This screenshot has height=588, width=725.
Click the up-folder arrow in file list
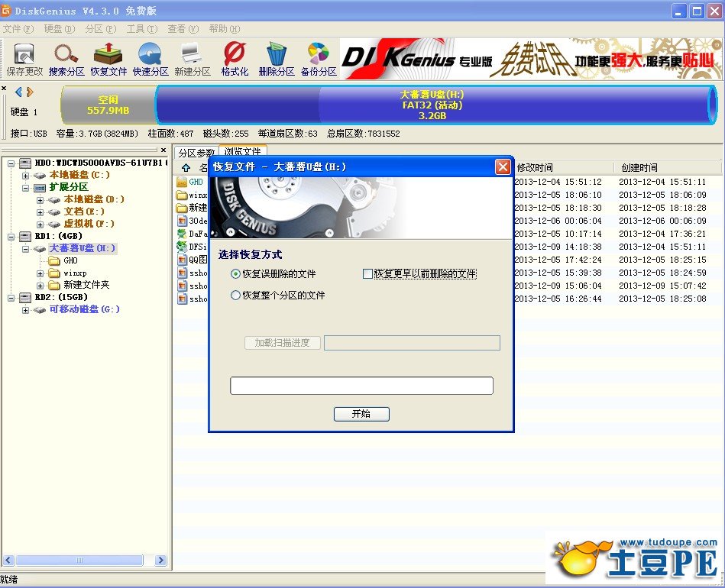pos(186,167)
